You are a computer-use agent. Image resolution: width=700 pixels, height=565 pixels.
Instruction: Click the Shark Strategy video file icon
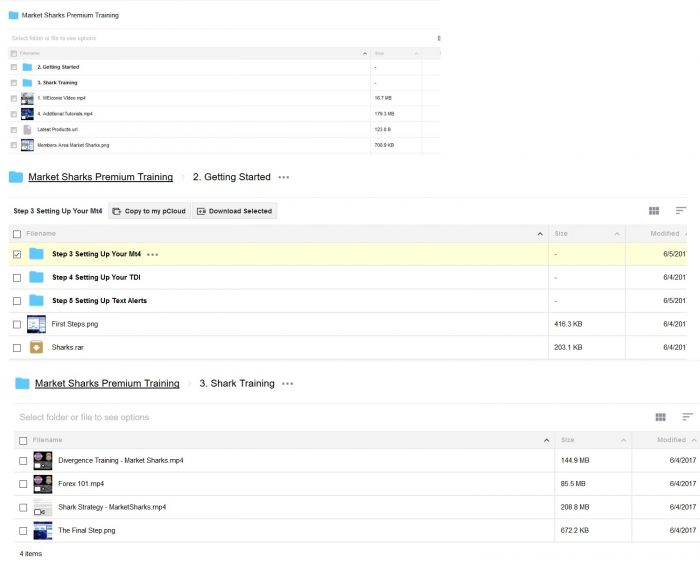tap(42, 507)
